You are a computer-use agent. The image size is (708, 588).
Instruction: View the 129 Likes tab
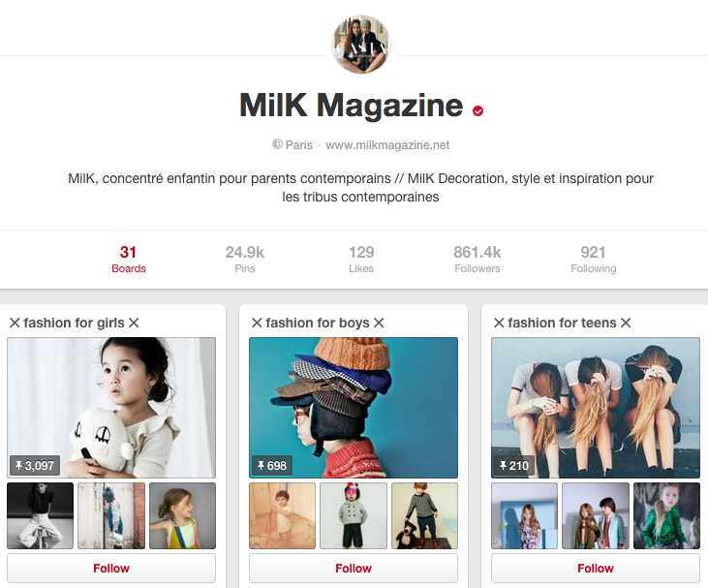coord(361,260)
